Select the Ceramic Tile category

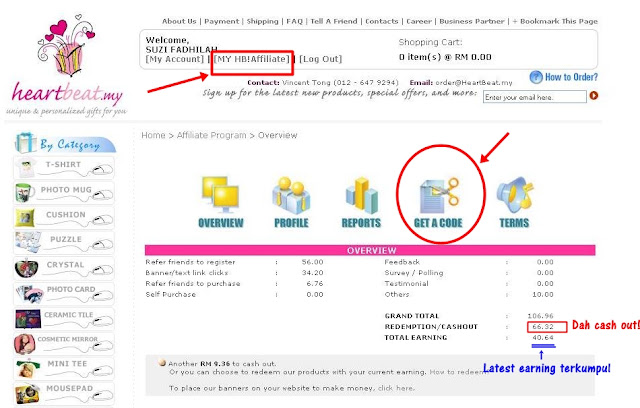pyautogui.click(x=64, y=318)
